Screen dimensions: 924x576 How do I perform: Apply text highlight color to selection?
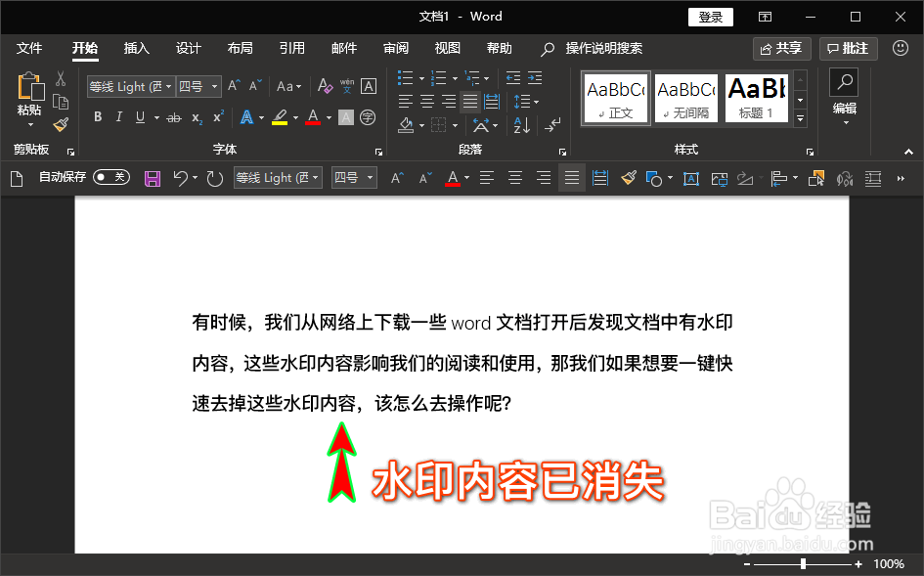(x=279, y=116)
